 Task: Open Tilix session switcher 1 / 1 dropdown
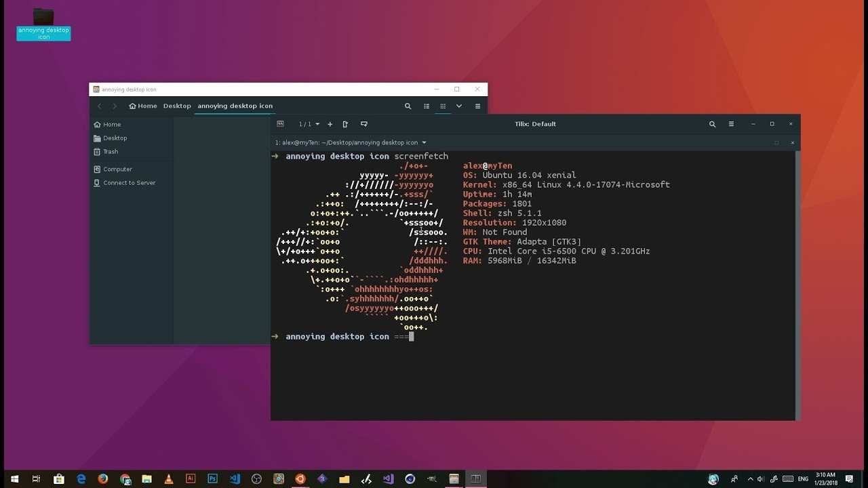point(309,124)
